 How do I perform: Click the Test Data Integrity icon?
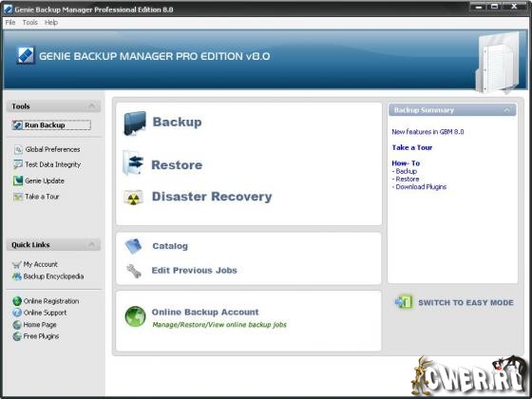click(x=18, y=165)
